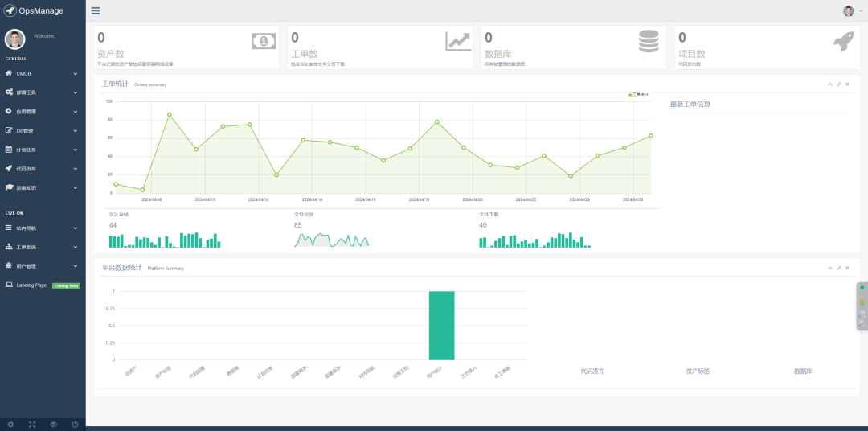The height and width of the screenshot is (431, 868).
Task: Click the 工单数 card title
Action: coord(305,55)
